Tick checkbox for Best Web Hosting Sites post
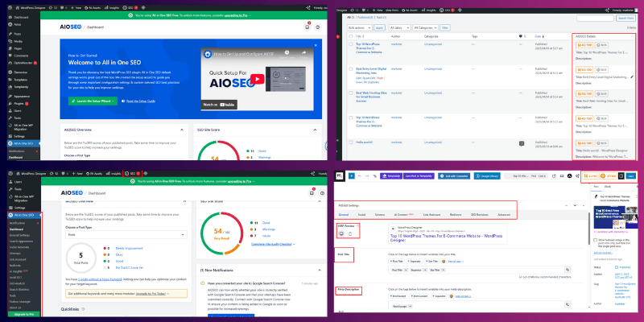The image size is (644, 322). 351,93
